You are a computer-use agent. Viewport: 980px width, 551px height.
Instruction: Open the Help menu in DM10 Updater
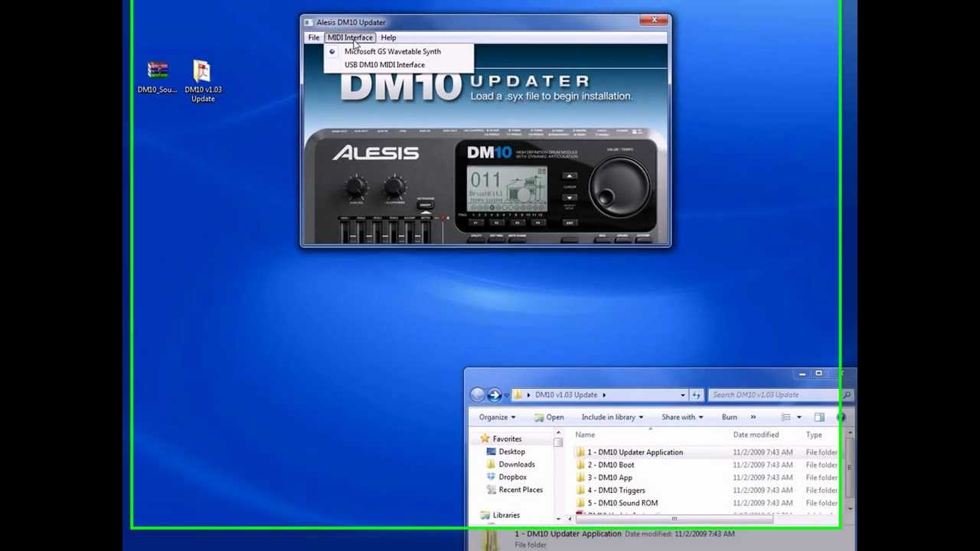388,37
